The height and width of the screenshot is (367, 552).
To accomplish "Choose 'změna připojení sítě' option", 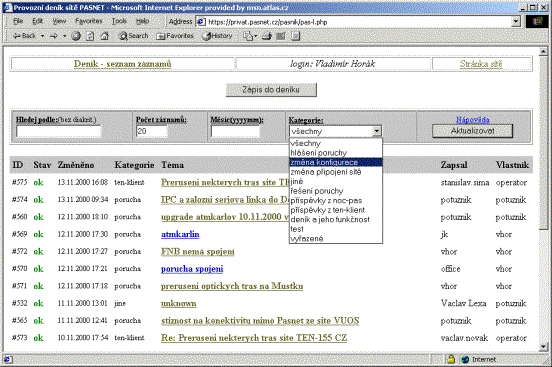I will point(335,172).
